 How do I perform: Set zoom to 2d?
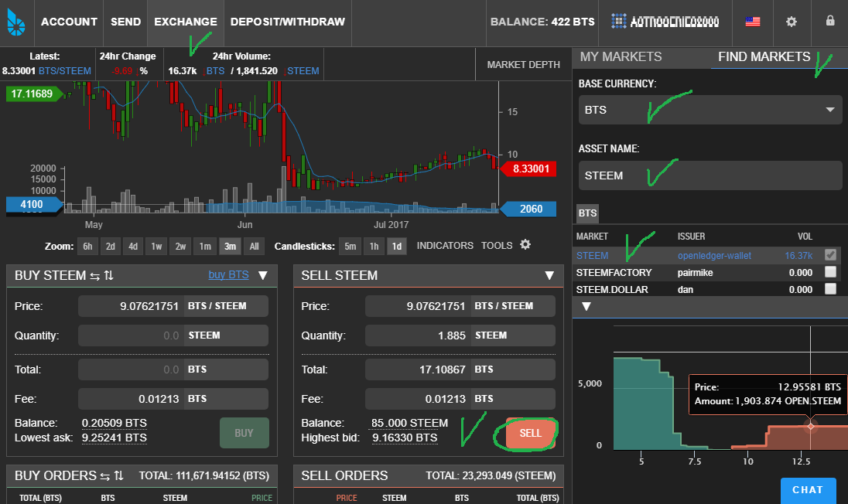[111, 247]
